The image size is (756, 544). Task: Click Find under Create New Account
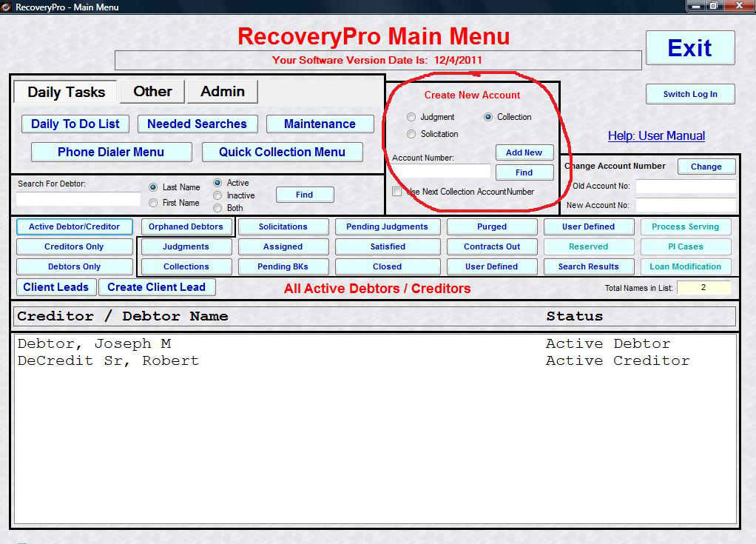coord(524,172)
